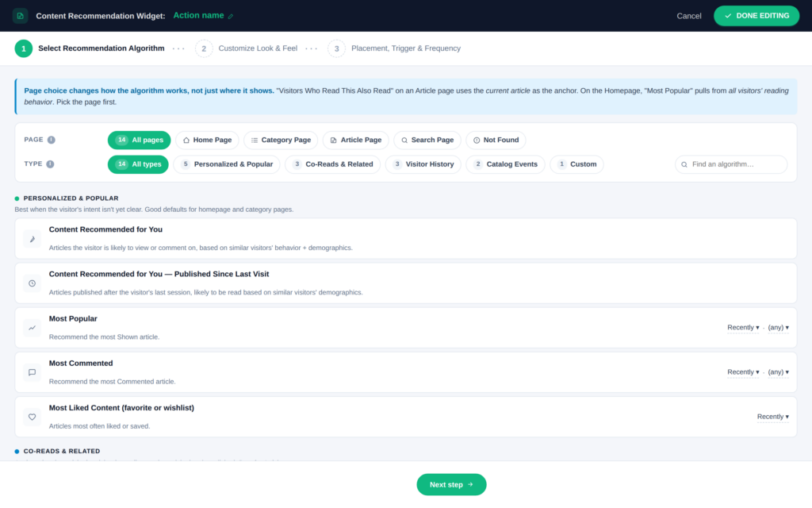Open Recently dropdown for Most Liked Content
The width and height of the screenshot is (812, 508).
(x=773, y=417)
